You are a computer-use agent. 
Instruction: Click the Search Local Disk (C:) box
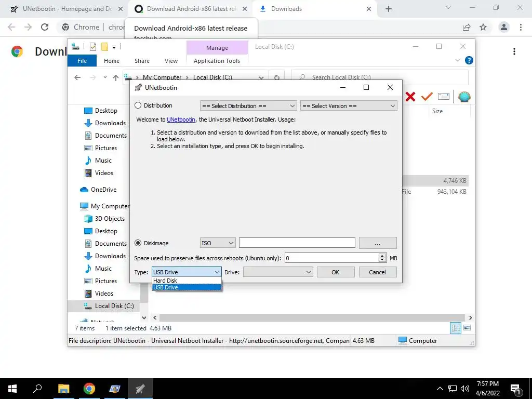pyautogui.click(x=380, y=77)
